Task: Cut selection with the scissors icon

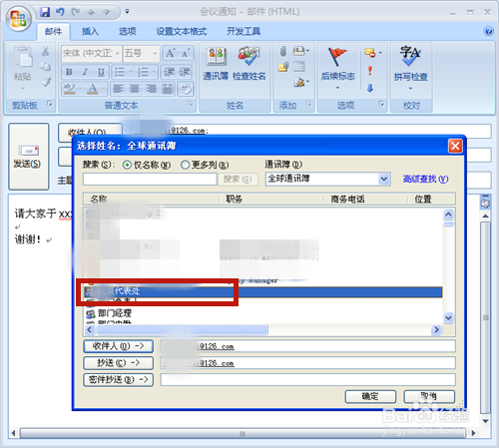Action: click(46, 51)
